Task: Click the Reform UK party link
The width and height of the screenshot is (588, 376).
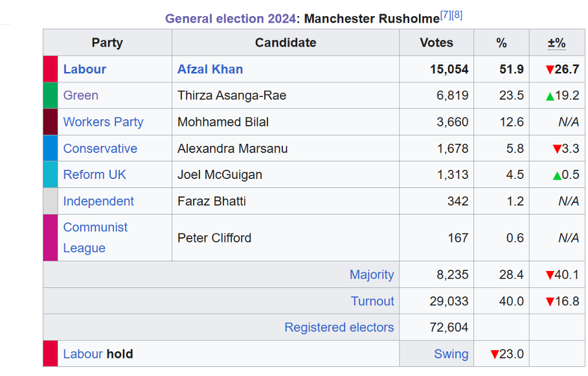Action: (x=95, y=174)
